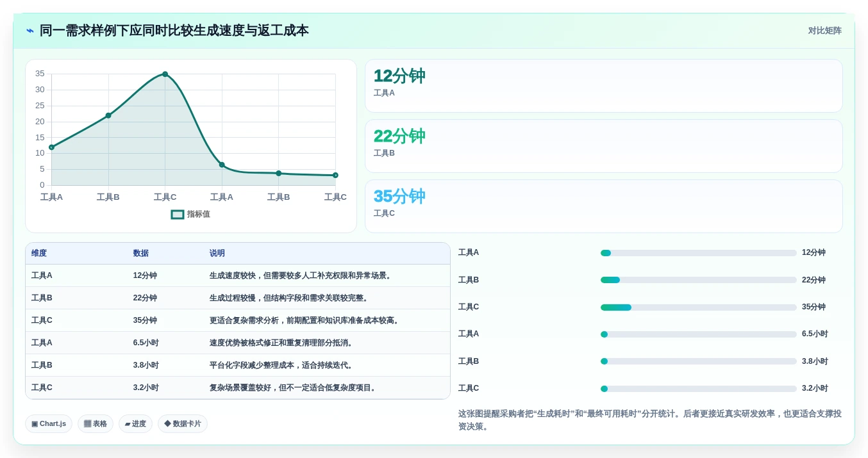Select the 35分钟 工具C data card
The height and width of the screenshot is (458, 868).
point(603,206)
